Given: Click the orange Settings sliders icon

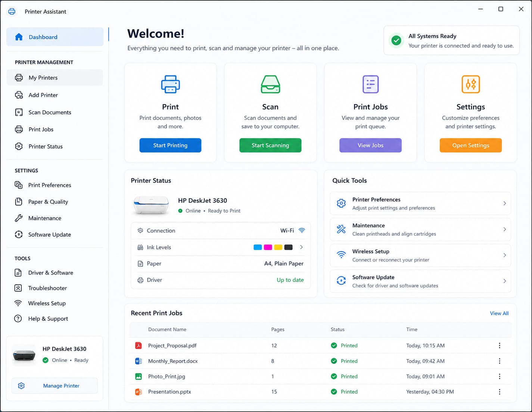Looking at the screenshot, I should [x=470, y=84].
